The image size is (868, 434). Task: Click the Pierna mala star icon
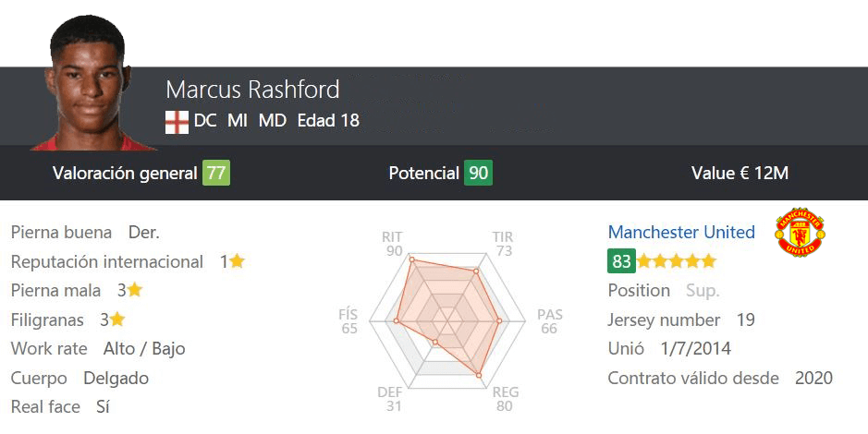point(135,290)
